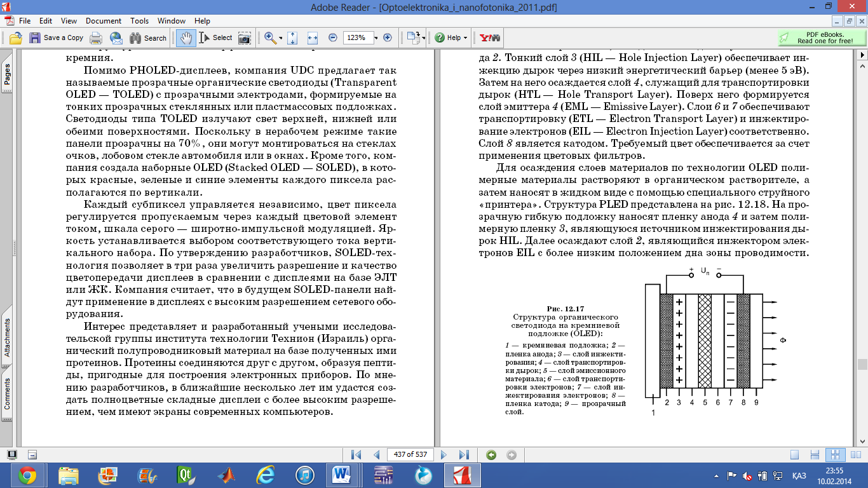The height and width of the screenshot is (488, 868).
Task: Go to previous view green arrow
Action: 491,455
